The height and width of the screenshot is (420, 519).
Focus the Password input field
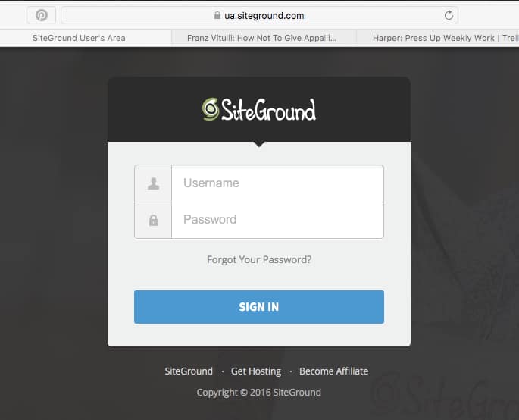pos(277,220)
